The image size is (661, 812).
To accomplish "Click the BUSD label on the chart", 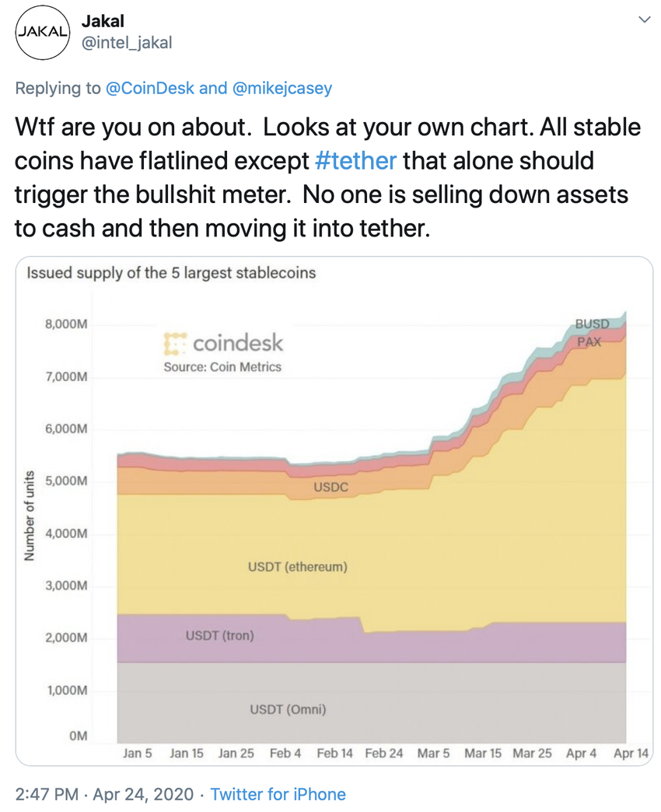I will point(593,322).
